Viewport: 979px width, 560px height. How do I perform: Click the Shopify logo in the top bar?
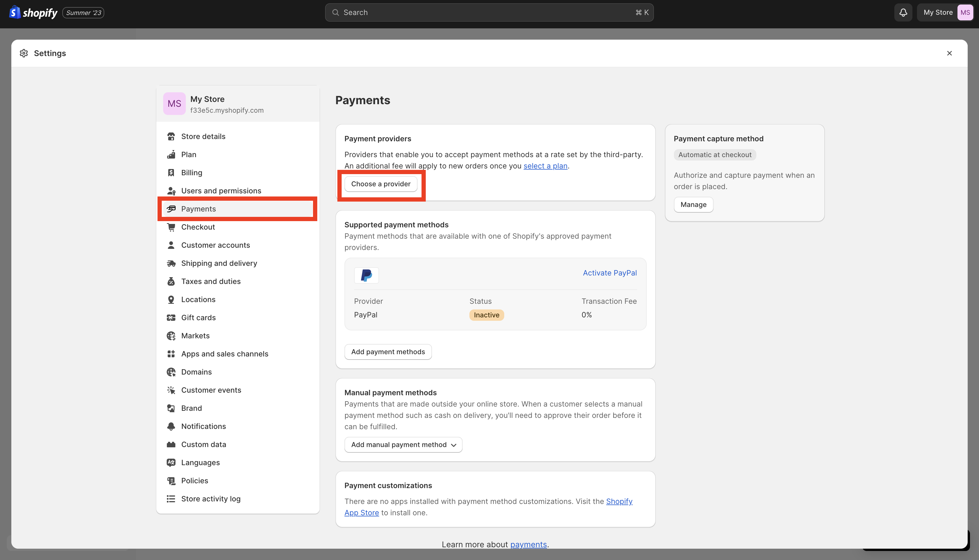coord(33,12)
